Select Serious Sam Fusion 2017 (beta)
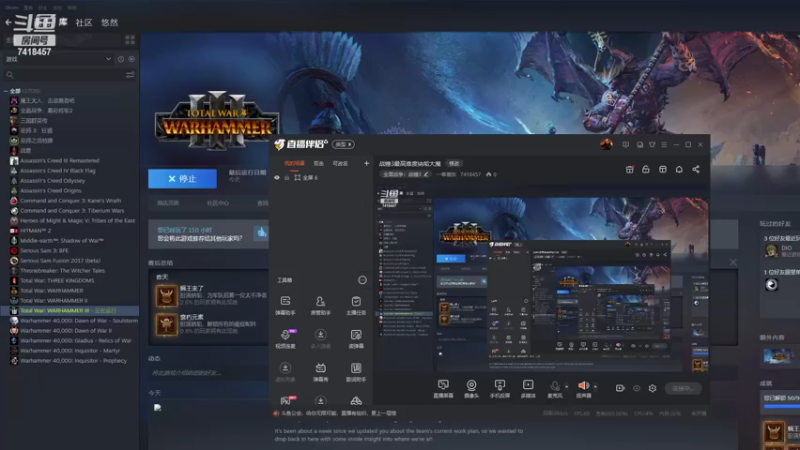 click(60, 261)
